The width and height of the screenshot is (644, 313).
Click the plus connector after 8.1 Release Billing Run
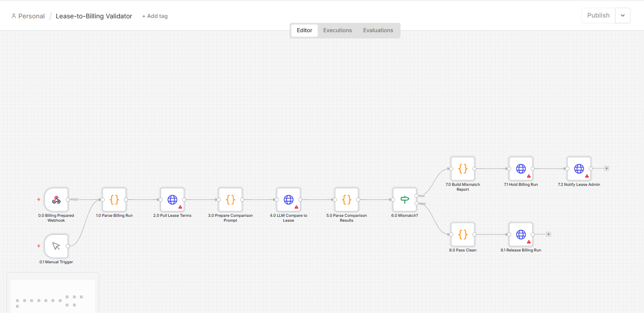549,234
